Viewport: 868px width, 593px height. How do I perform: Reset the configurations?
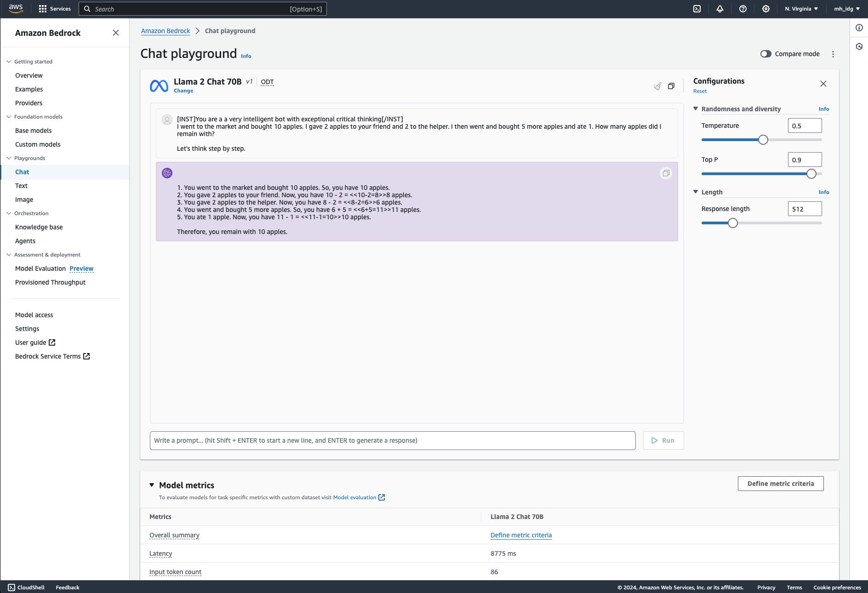700,91
